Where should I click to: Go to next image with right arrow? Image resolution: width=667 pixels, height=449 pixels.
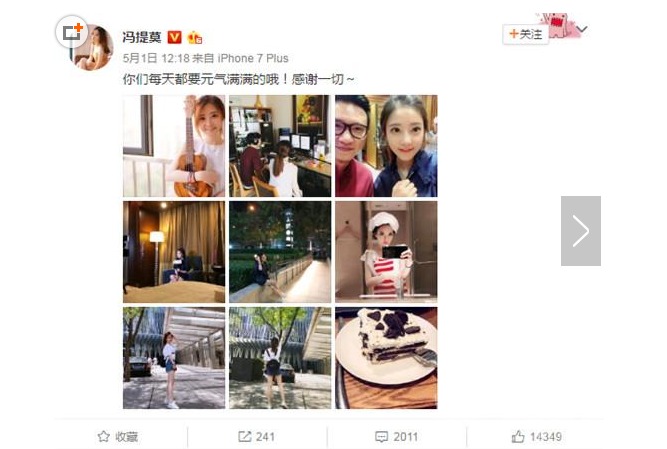[x=581, y=231]
